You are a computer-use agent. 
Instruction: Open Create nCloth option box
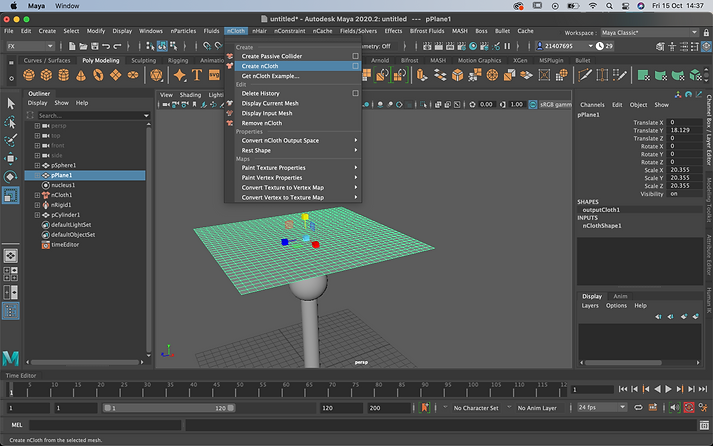click(355, 66)
